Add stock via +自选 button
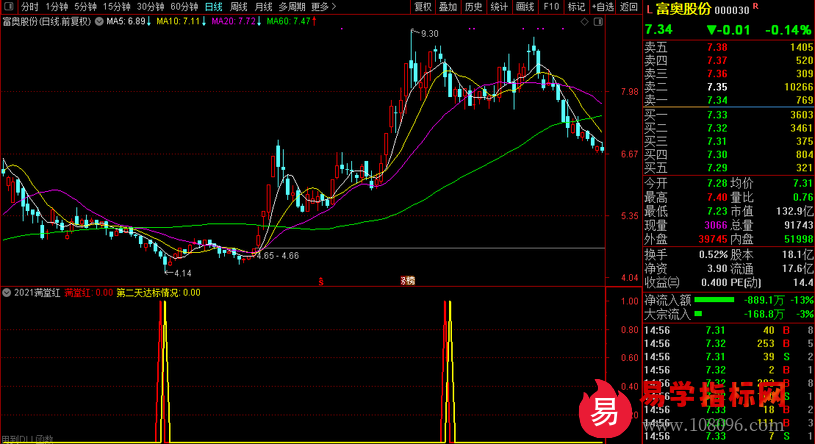The image size is (815, 444). (603, 7)
